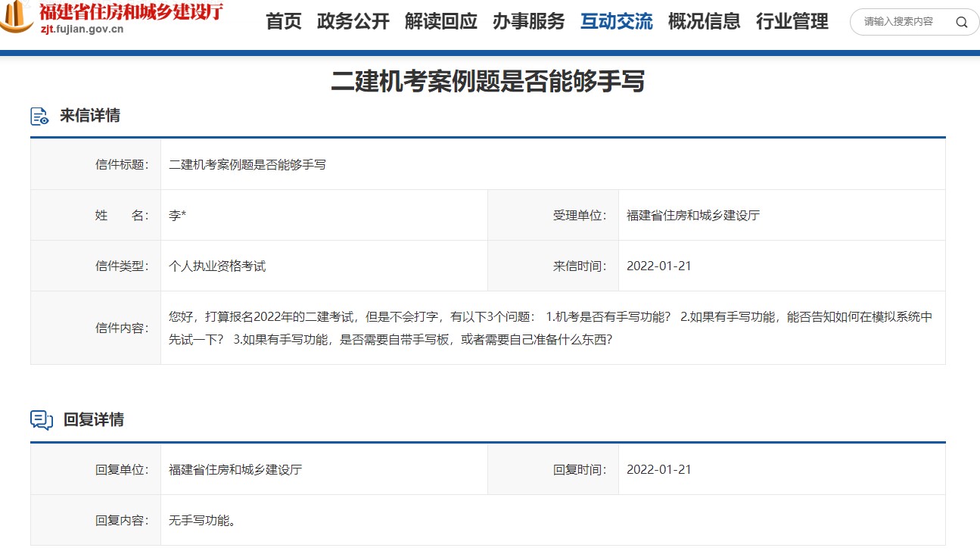
Task: Click the 回复详情 reply bubble icon
Action: click(x=40, y=420)
